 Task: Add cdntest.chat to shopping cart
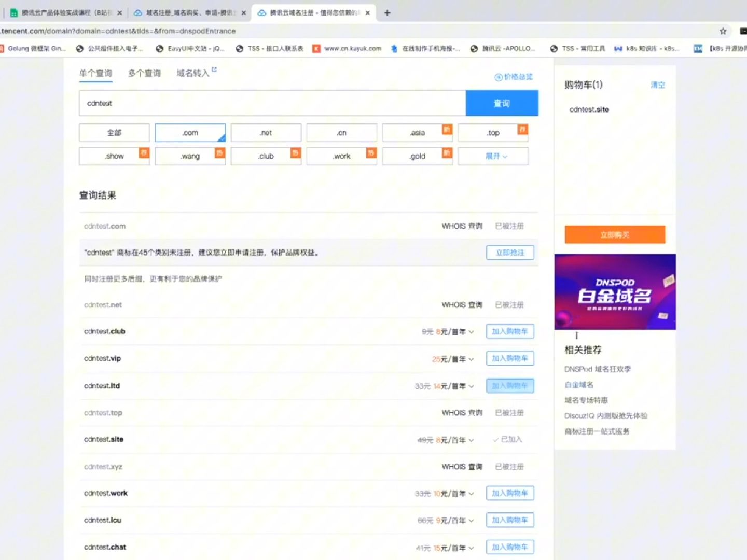510,547
